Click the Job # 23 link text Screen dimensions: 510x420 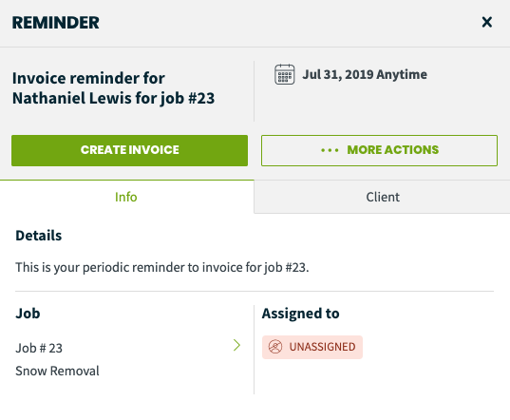point(39,348)
